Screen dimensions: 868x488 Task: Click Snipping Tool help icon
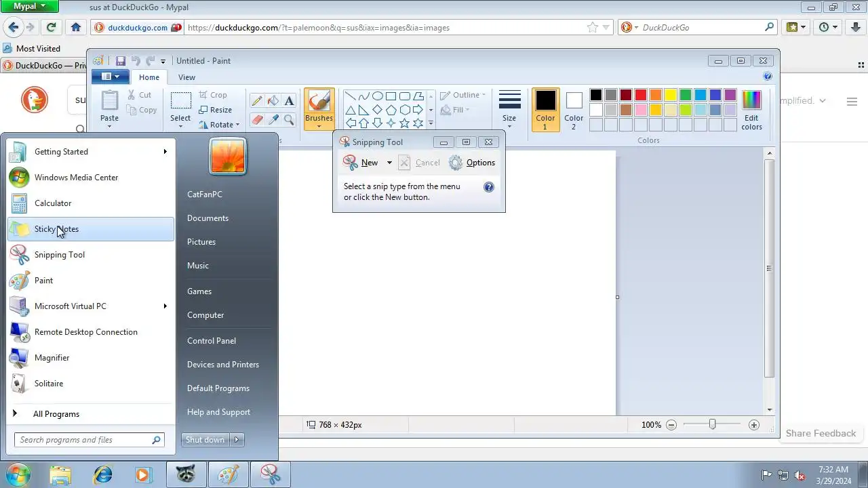(489, 187)
